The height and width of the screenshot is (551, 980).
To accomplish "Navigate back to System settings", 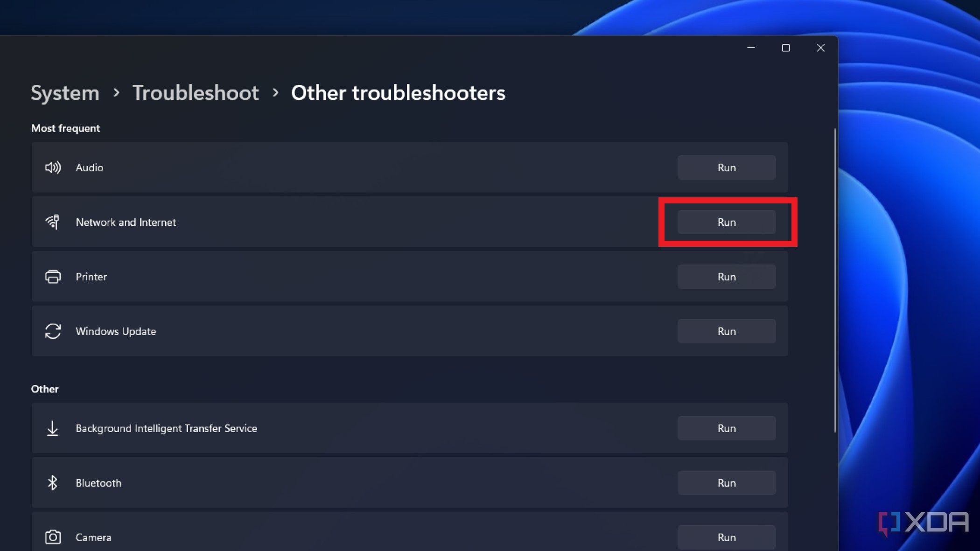I will point(64,92).
